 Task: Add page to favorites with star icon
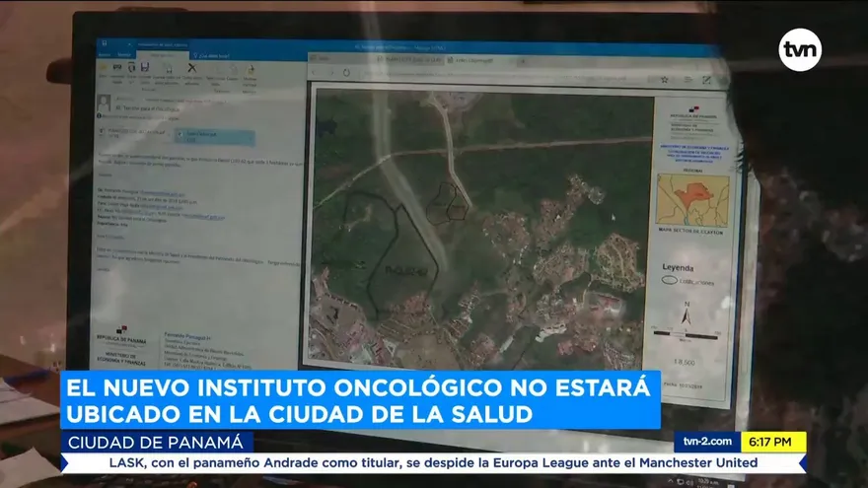point(664,80)
